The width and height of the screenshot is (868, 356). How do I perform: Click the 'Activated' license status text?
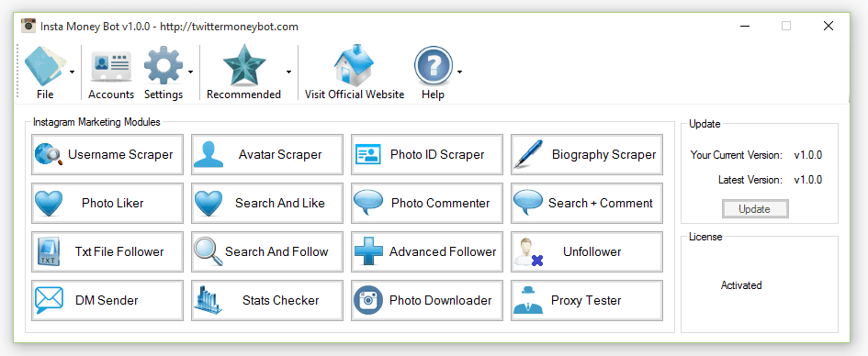[x=741, y=285]
